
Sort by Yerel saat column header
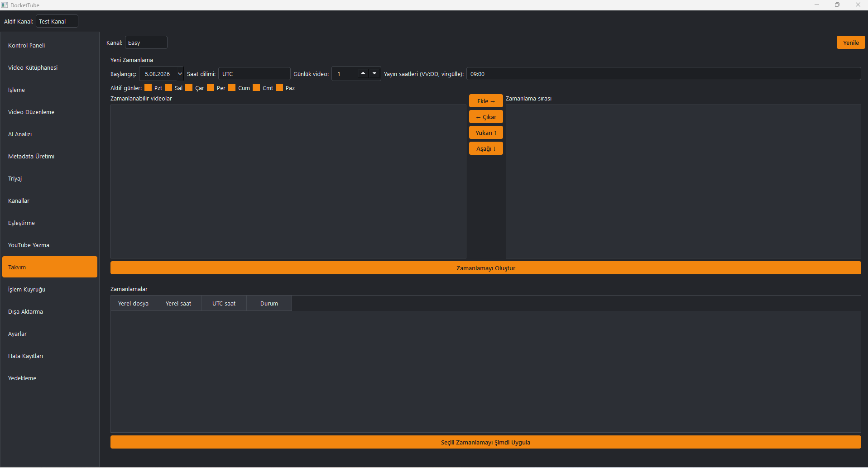coord(178,303)
